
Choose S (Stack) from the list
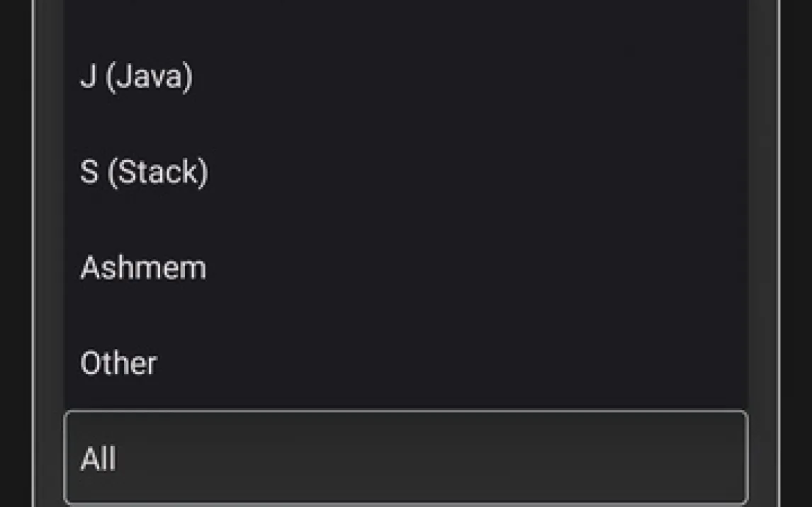(x=144, y=172)
